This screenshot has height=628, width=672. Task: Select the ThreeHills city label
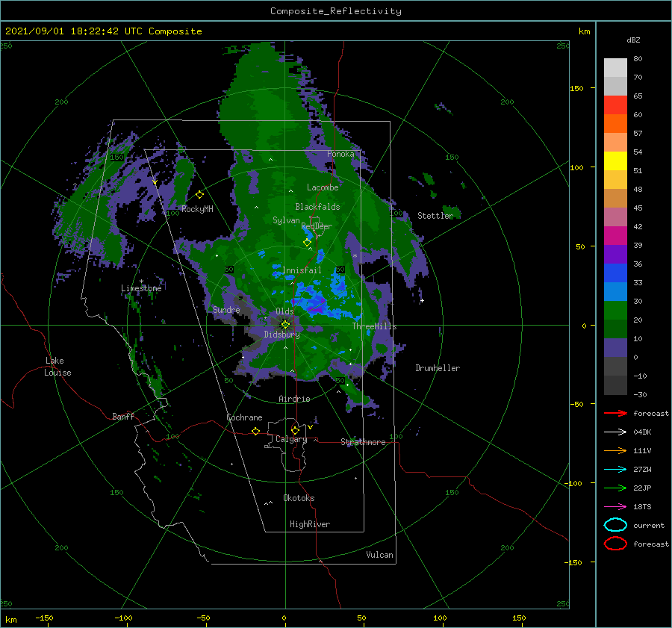click(x=375, y=326)
